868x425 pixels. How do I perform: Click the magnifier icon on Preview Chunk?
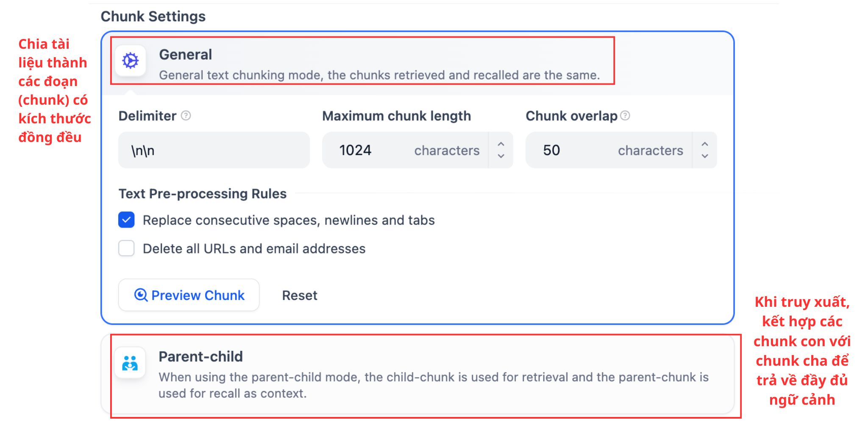(x=140, y=295)
